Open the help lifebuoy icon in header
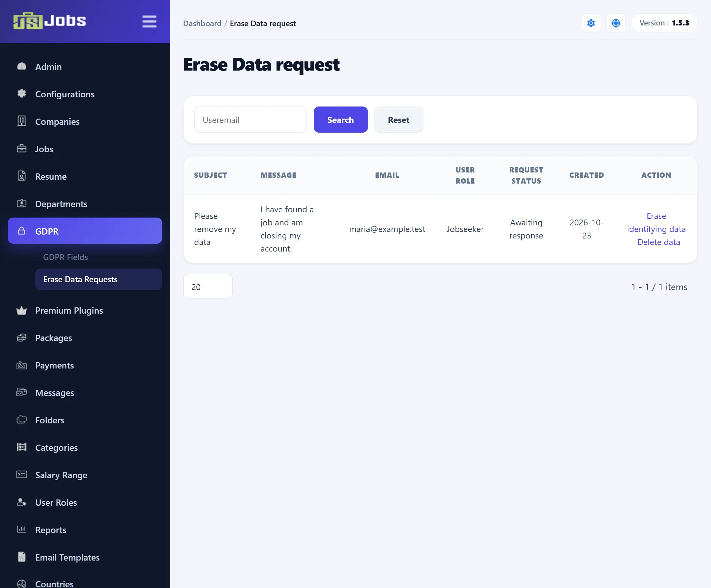711x588 pixels. point(616,23)
